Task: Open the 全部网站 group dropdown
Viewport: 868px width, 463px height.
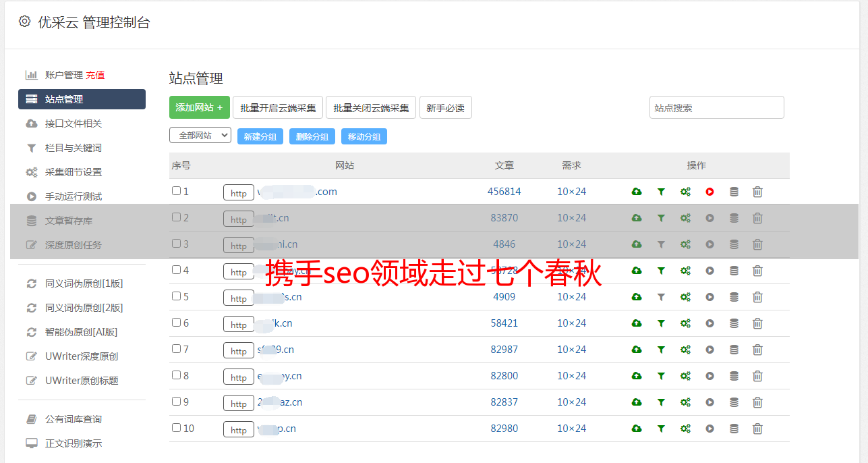Action: pyautogui.click(x=200, y=136)
